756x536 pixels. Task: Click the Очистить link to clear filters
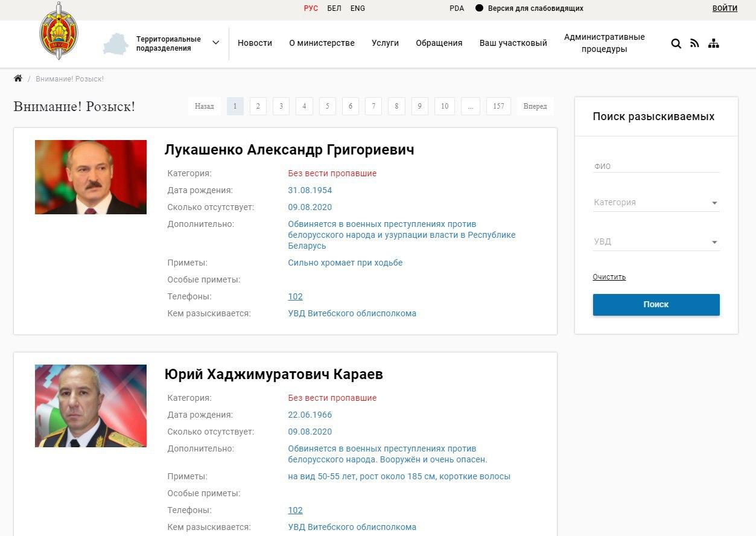point(609,276)
